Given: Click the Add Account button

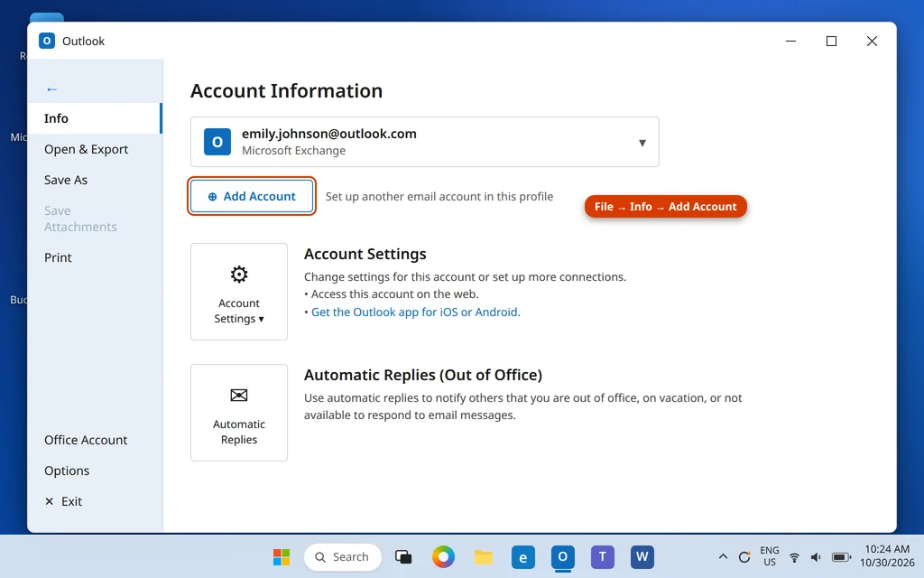Looking at the screenshot, I should click(252, 196).
